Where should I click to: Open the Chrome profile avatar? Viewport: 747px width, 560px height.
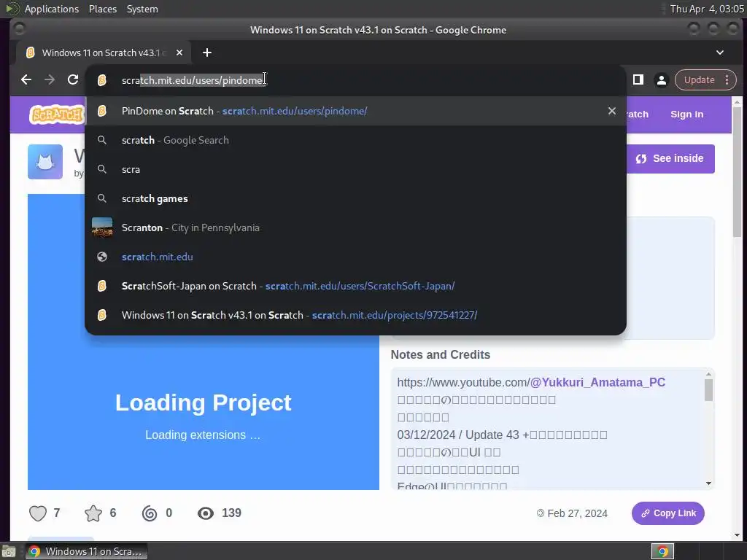click(x=661, y=80)
